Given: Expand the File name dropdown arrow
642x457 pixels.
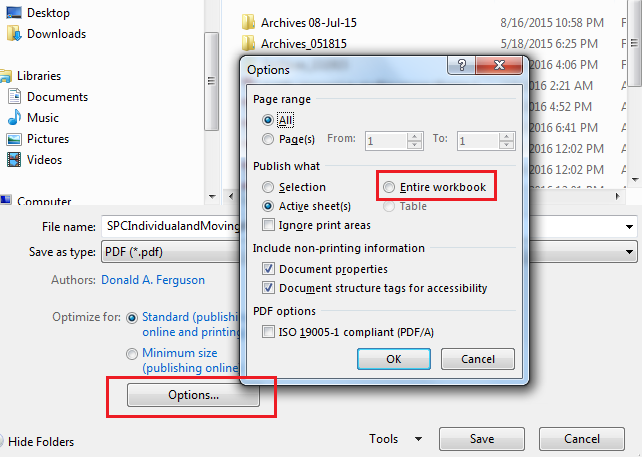Looking at the screenshot, I should click(x=629, y=226).
